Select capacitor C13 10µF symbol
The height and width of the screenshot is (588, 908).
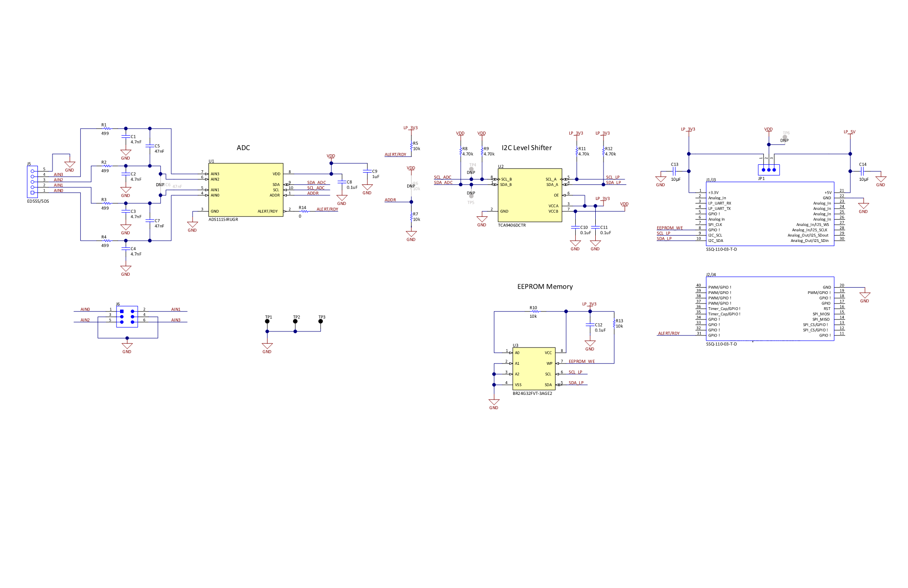click(674, 172)
